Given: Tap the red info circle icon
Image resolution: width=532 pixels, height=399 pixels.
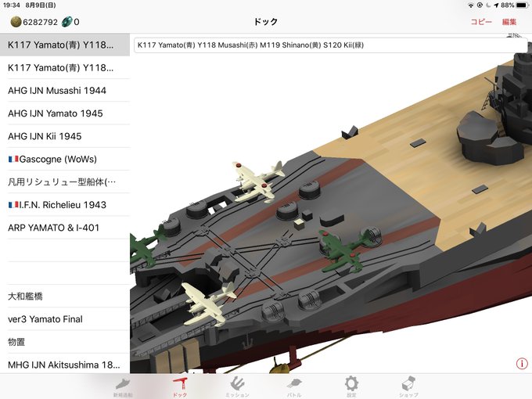Looking at the screenshot, I should (x=522, y=363).
